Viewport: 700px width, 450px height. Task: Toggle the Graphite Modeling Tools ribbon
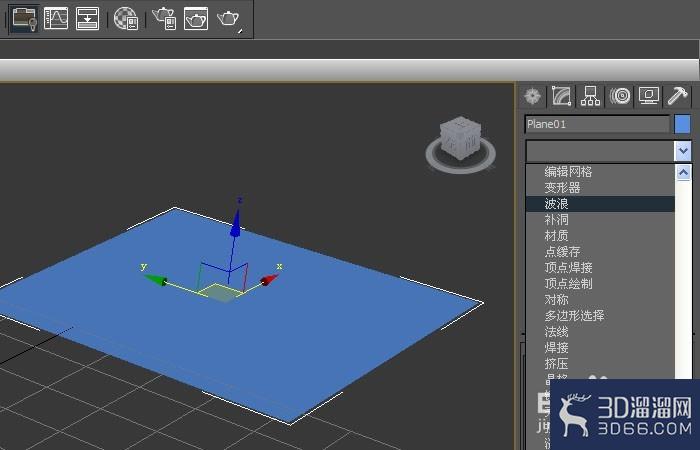coord(24,18)
